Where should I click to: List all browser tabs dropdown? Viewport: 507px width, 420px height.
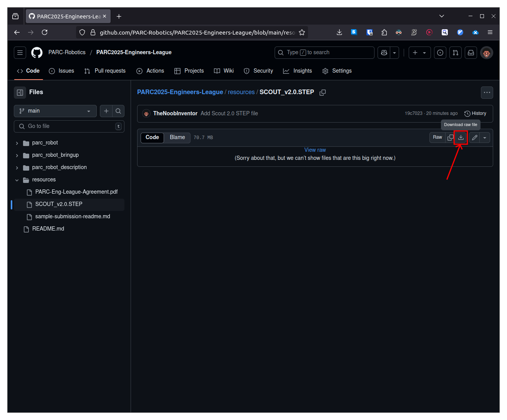point(442,16)
